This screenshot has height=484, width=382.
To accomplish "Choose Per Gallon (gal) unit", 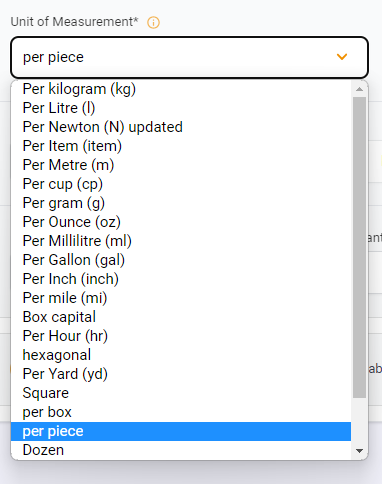I will 181,260.
